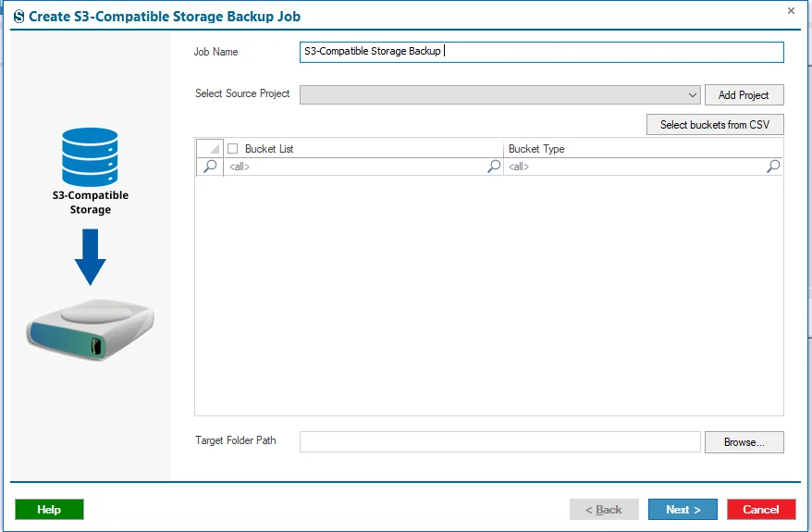Click the green Help button

49,509
